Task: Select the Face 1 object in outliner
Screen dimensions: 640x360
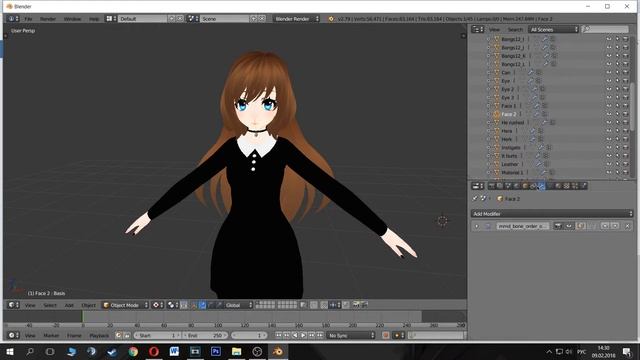Action: tap(509, 106)
